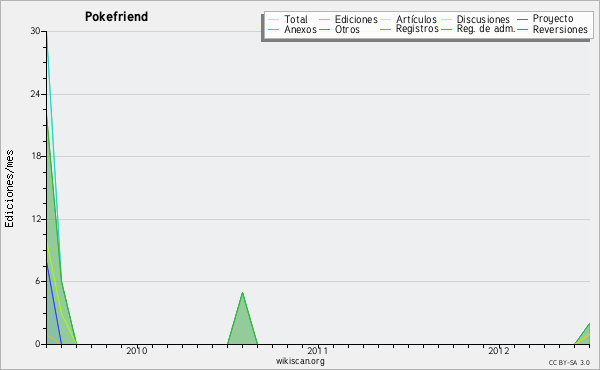Screen dimensions: 600x370
Task: Click the red Reversiones legend line swatch
Action: (x=523, y=29)
